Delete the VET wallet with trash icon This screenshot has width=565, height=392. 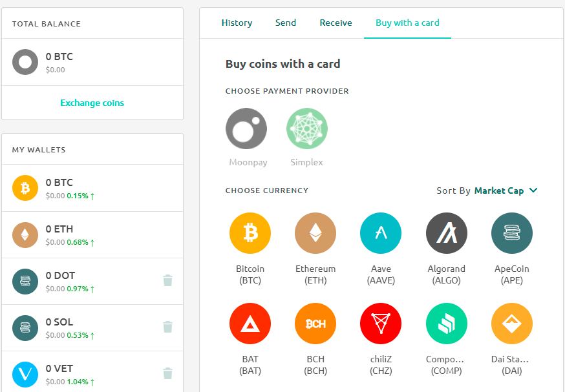pyautogui.click(x=167, y=373)
